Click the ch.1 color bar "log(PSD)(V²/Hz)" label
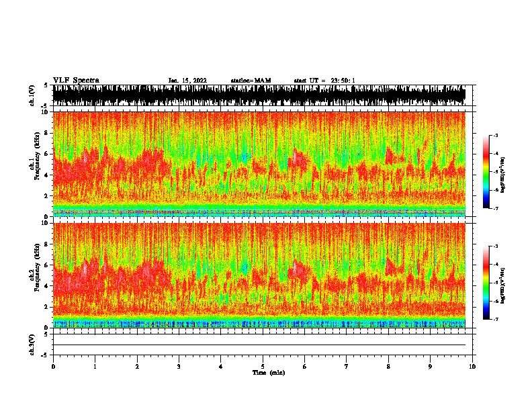Viewport: 532px width, 411px height. 502,175
